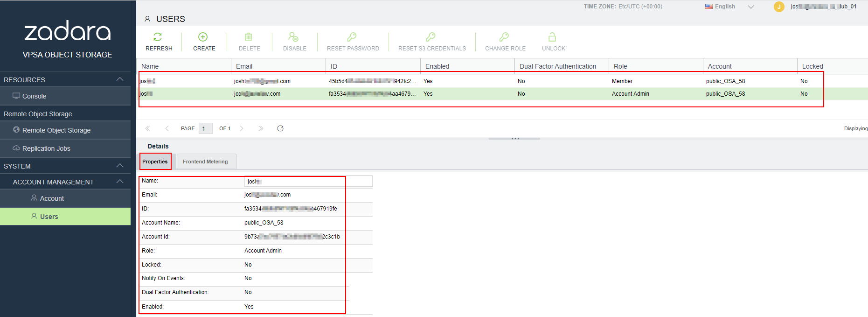
Task: Click the Account person icon in sidebar
Action: click(x=34, y=198)
